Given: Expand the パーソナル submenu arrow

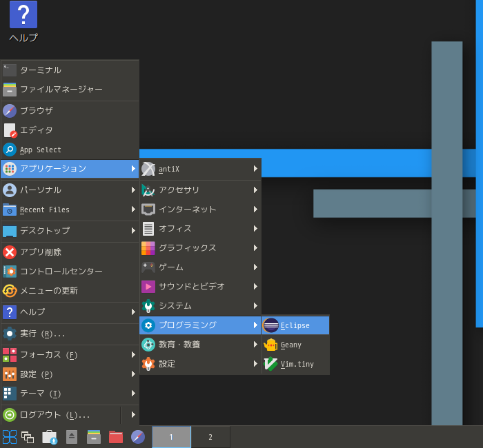Looking at the screenshot, I should tap(133, 190).
